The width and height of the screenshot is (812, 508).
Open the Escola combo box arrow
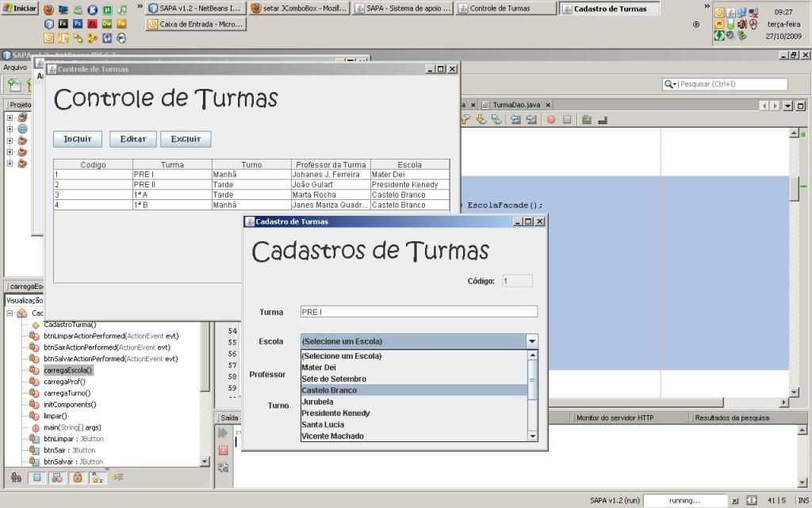tap(531, 341)
